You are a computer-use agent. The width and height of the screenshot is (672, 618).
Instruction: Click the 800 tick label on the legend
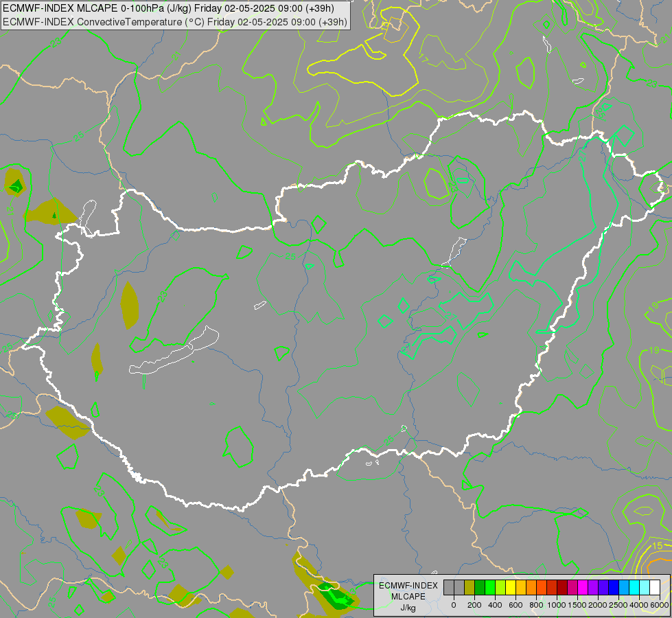(536, 605)
